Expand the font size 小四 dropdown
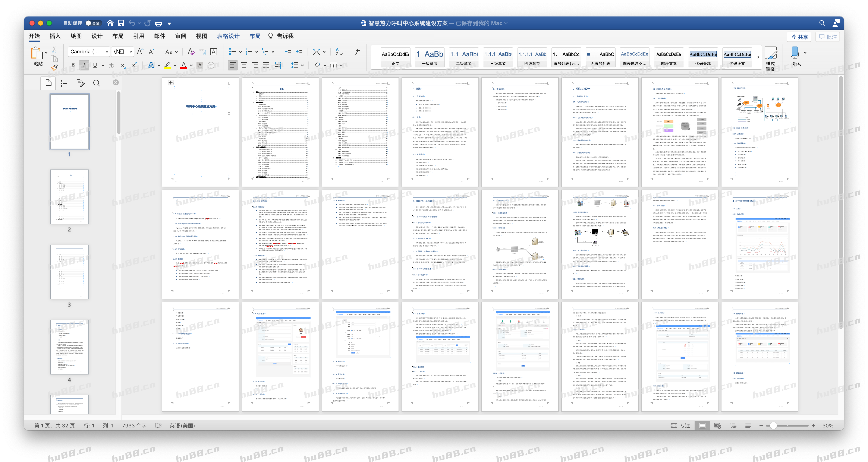The image size is (868, 462). (x=131, y=51)
